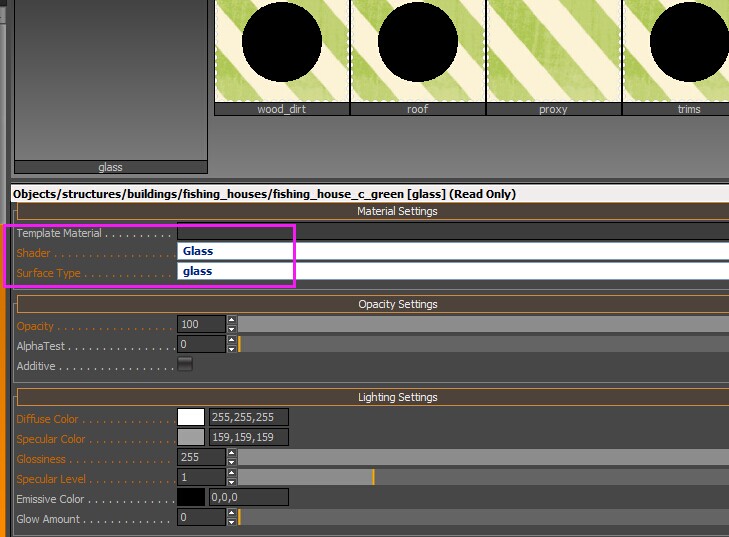Open the Diffuse Color white swatch
This screenshot has width=729, height=537.
click(191, 418)
